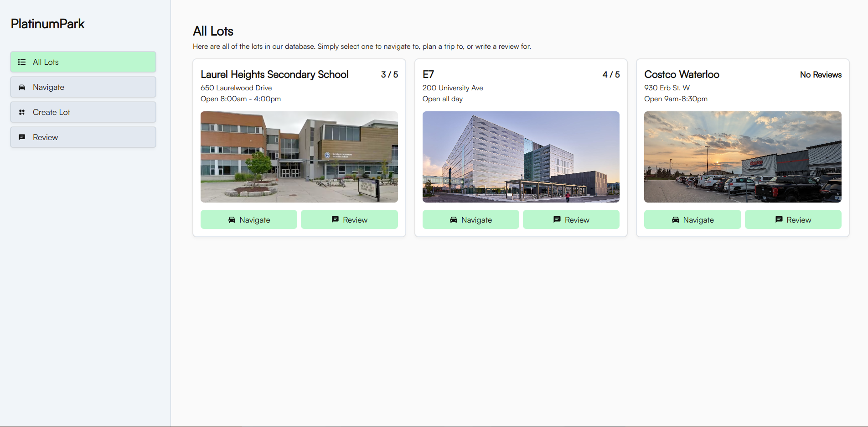Click the PlatinumPark logo title
The width and height of the screenshot is (868, 427).
tap(48, 24)
